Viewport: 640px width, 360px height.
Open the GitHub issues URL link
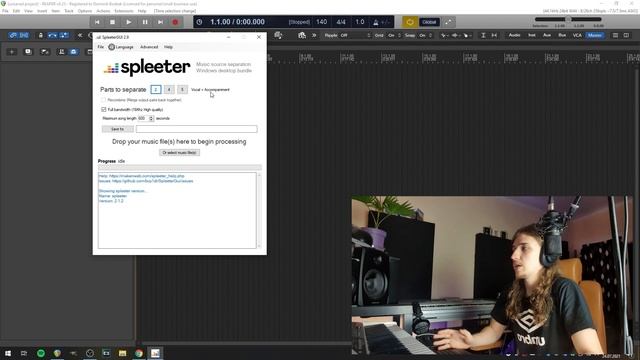pyautogui.click(x=153, y=181)
